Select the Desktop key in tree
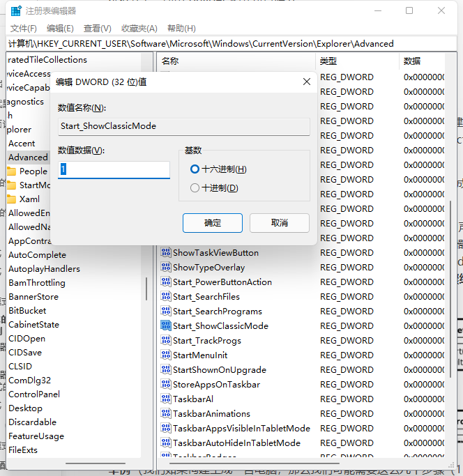The height and width of the screenshot is (476, 463). point(25,408)
